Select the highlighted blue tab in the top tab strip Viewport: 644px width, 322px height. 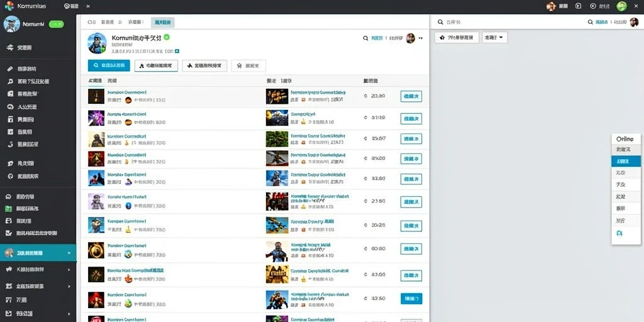click(163, 22)
